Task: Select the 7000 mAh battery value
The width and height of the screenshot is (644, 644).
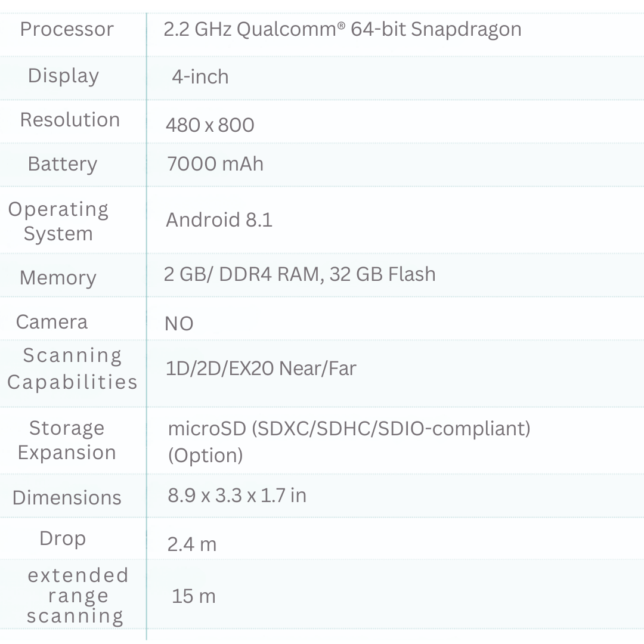Action: click(215, 163)
